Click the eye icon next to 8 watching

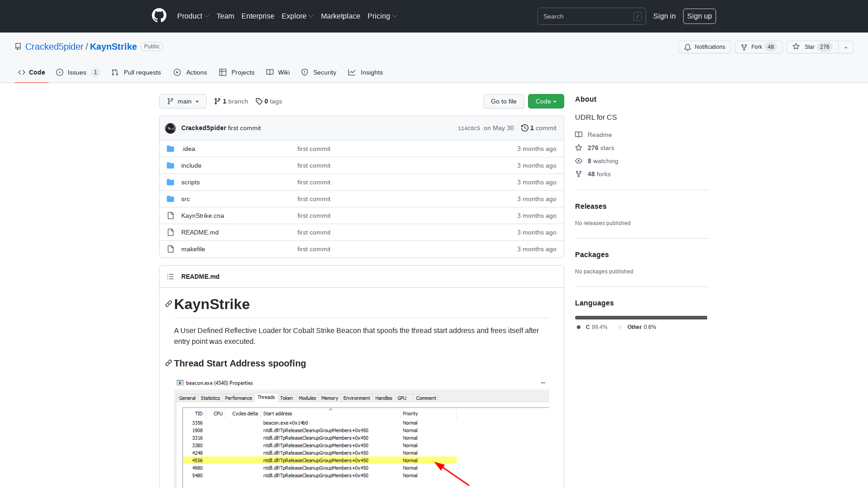579,161
